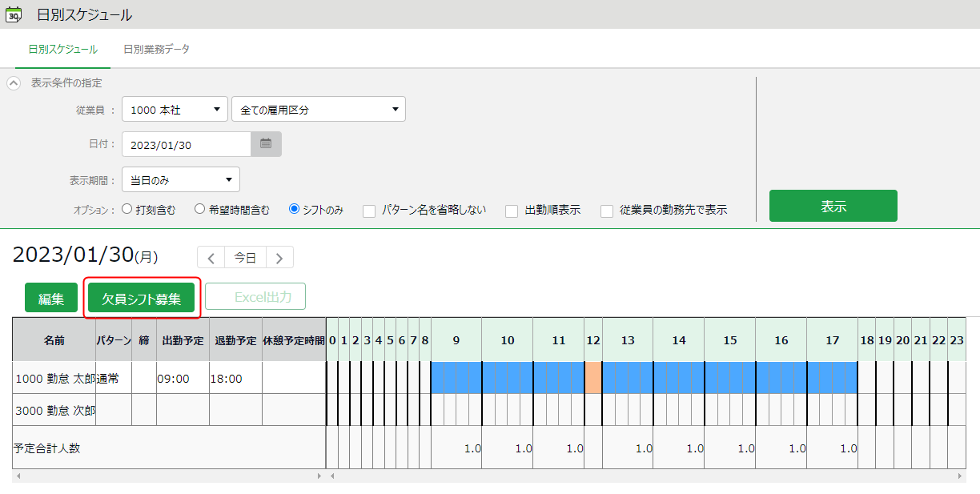Select the 打刻含む radio option
The width and height of the screenshot is (980, 494).
[x=127, y=210]
